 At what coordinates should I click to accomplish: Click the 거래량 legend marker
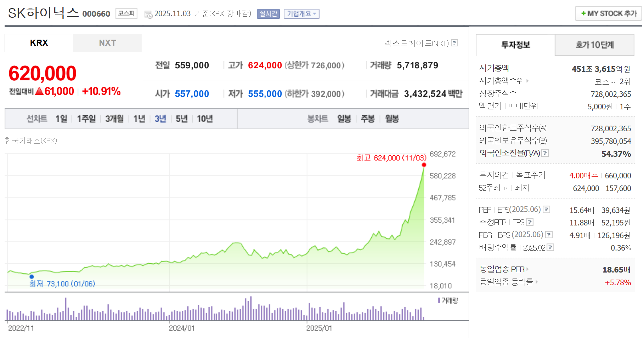[x=439, y=300]
